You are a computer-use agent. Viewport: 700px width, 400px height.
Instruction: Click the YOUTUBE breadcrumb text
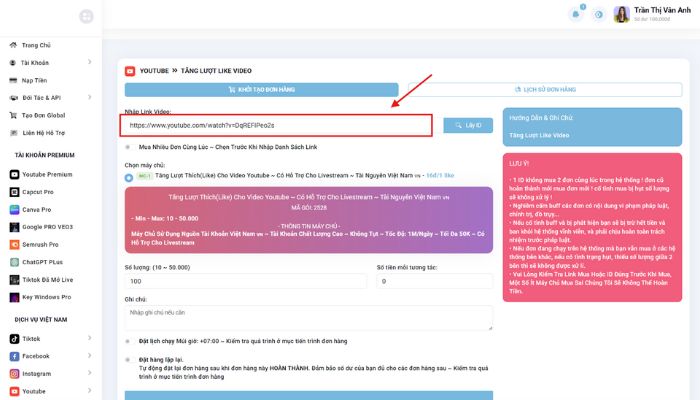(x=154, y=71)
